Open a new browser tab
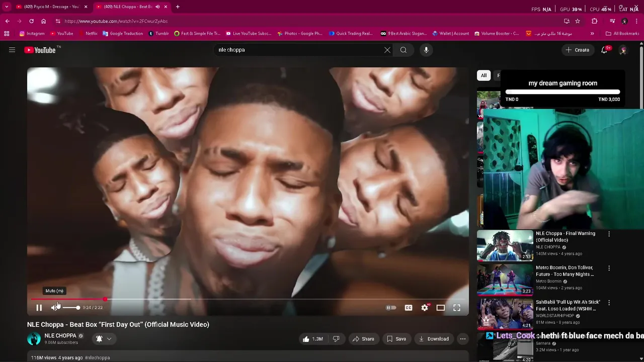 click(x=178, y=7)
